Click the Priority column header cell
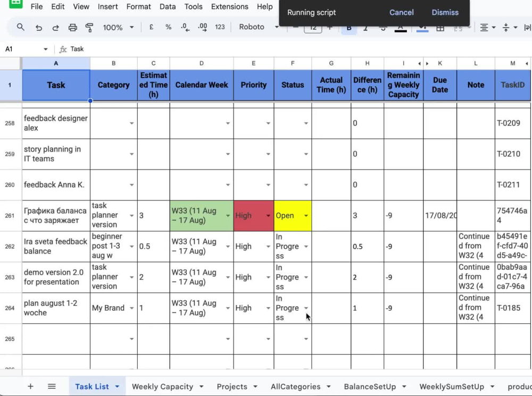This screenshot has height=396, width=532. 253,85
